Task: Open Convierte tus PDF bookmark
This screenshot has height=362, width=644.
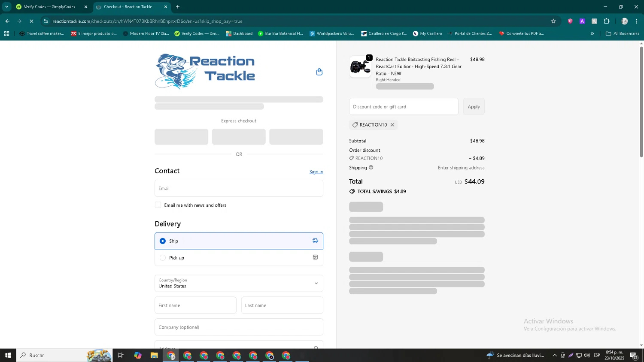Action: 521,33
